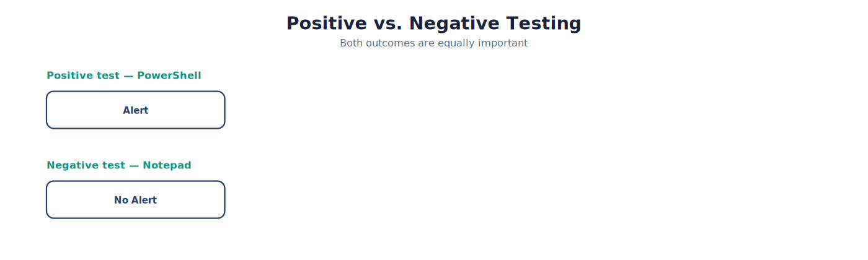Click the word 'Testing' in the main title
The image size is (868, 260).
544,24
